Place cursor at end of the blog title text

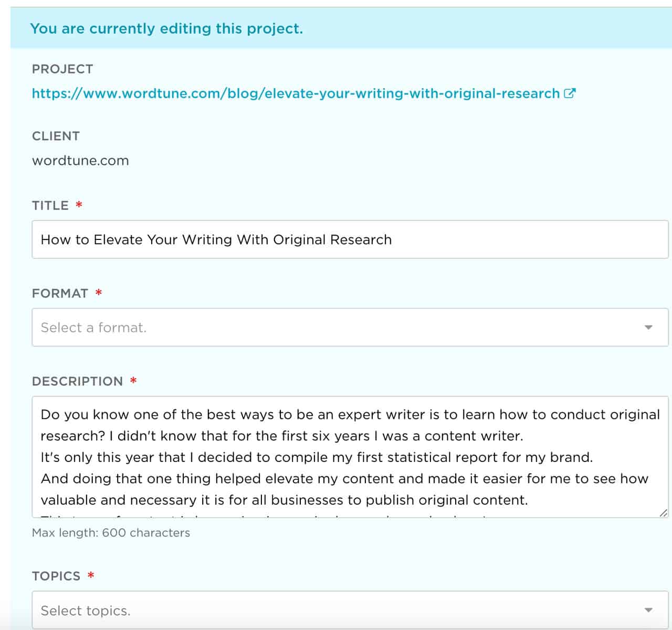pyautogui.click(x=391, y=240)
